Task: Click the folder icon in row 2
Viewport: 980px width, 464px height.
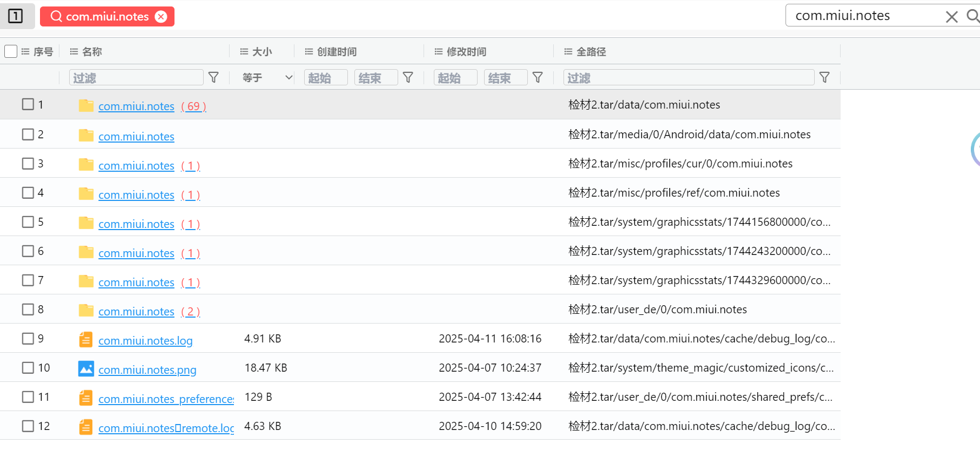Action: pyautogui.click(x=86, y=135)
